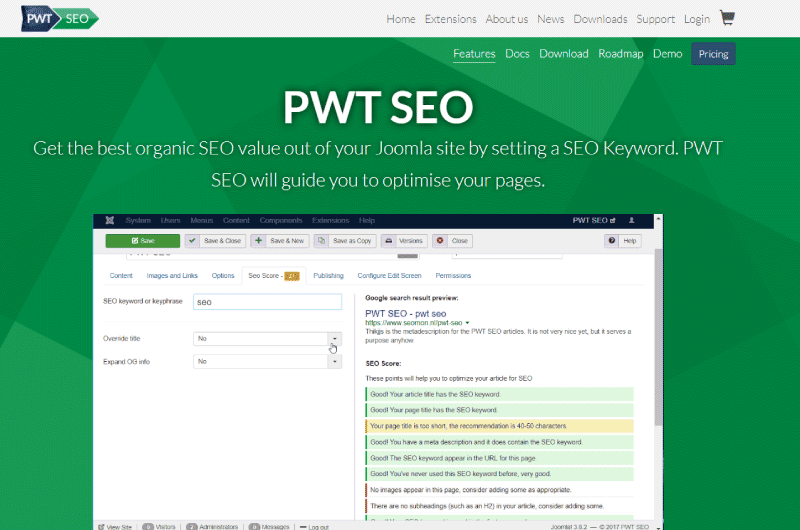
Task: Click the 'There are no subheadings' notice
Action: pos(499,506)
